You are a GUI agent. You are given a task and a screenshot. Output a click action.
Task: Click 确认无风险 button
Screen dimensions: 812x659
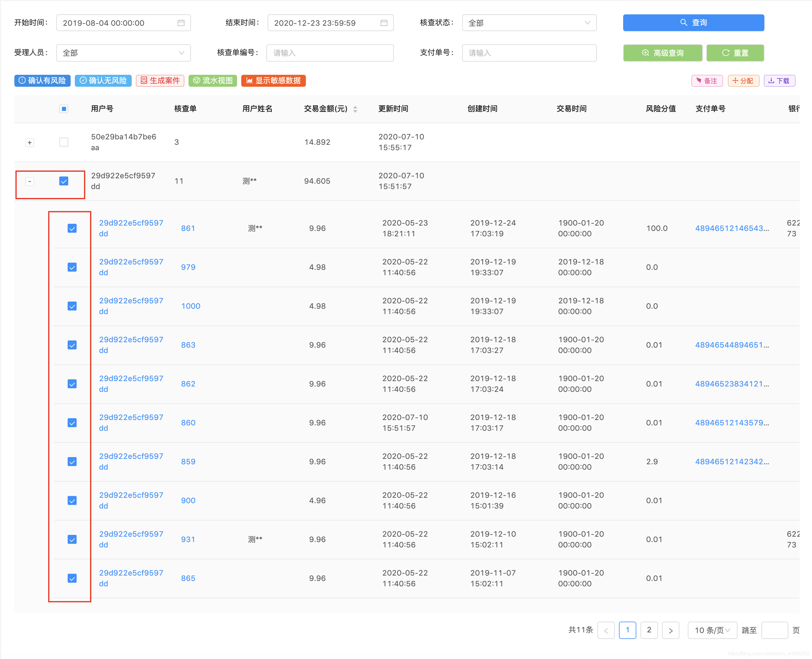coord(103,80)
